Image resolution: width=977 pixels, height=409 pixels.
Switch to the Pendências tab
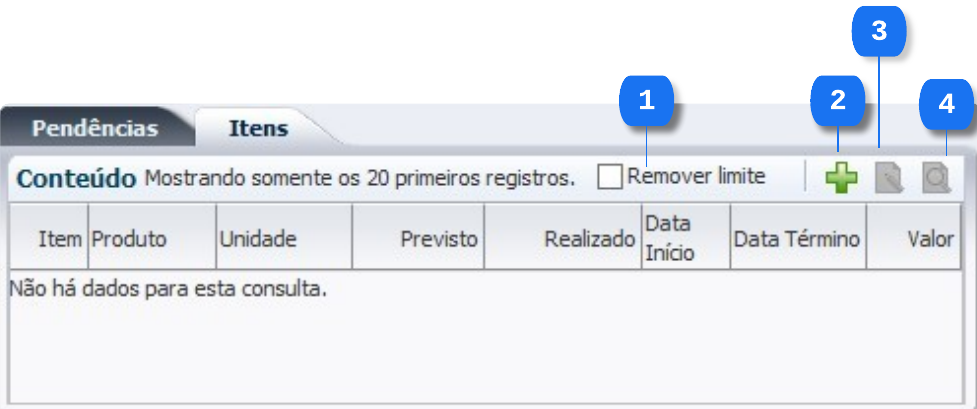pos(95,128)
